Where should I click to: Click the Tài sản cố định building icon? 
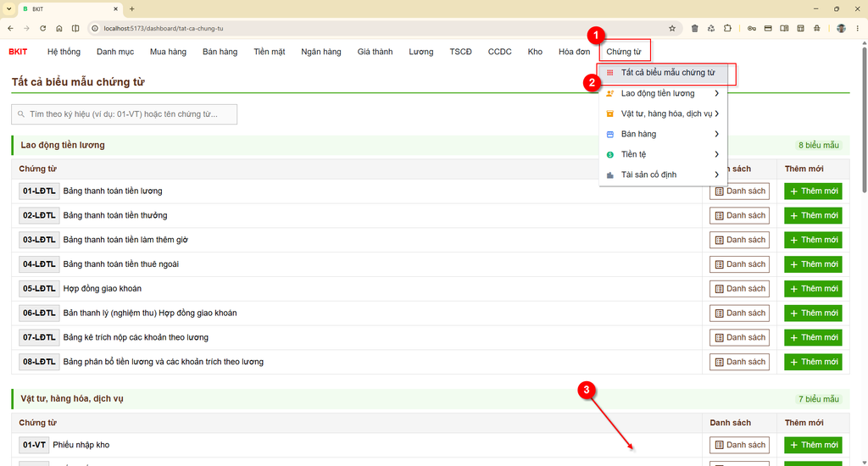coord(610,175)
